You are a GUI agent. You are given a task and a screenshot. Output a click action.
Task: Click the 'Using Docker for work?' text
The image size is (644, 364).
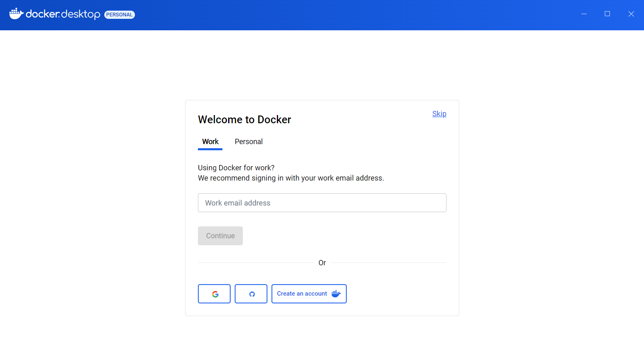[x=236, y=168]
